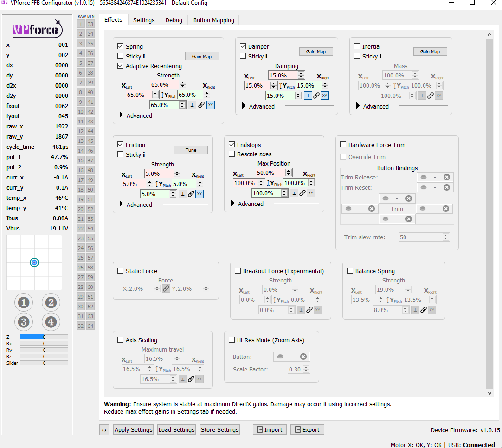This screenshot has height=448, width=502.
Task: Click Spring top strength spinner arrows
Action: coord(183,85)
